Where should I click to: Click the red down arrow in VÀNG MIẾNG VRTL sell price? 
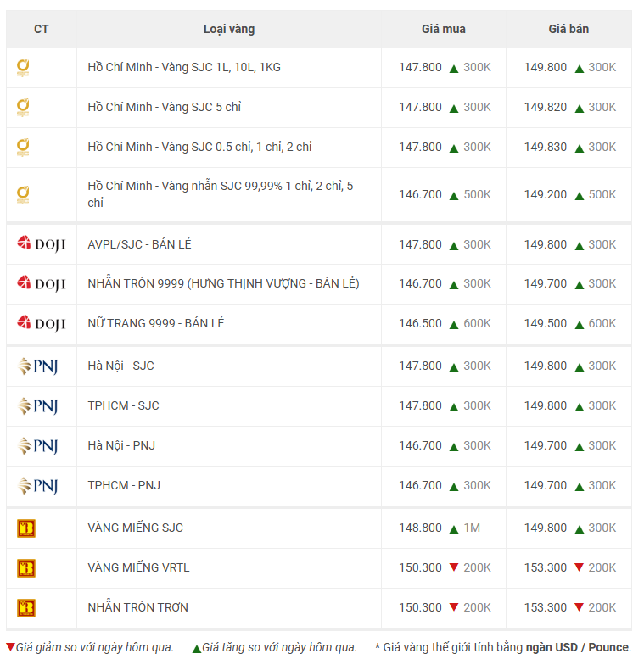point(579,567)
